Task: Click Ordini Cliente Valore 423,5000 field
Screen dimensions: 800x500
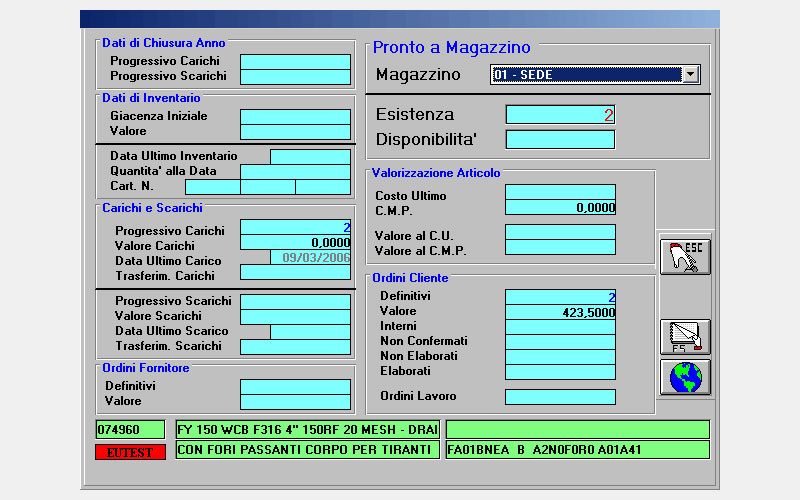Action: click(x=560, y=312)
